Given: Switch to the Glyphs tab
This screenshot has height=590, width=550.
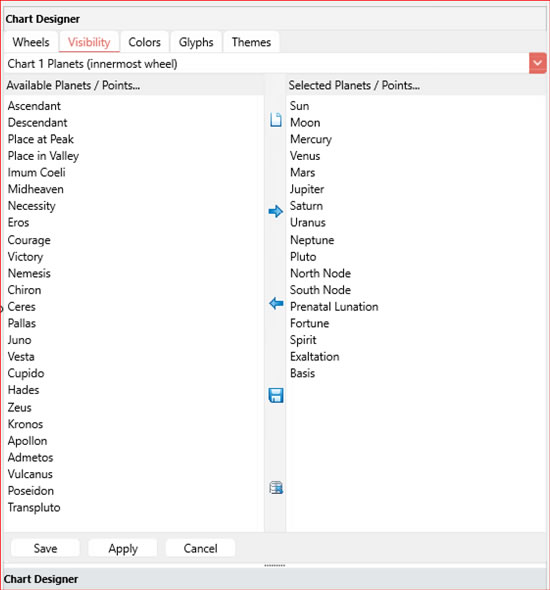Looking at the screenshot, I should (196, 42).
